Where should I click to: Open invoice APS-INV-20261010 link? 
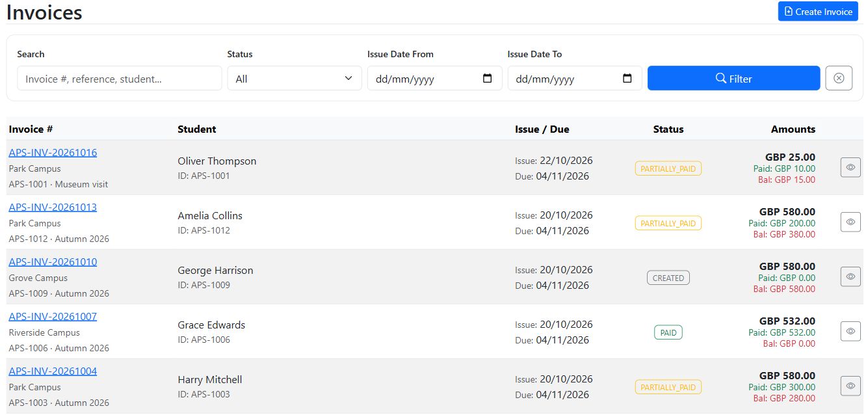coord(53,262)
